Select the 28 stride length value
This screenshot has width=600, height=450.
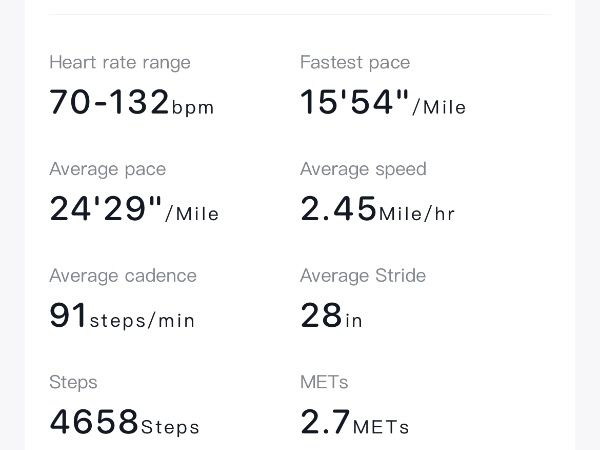[321, 316]
